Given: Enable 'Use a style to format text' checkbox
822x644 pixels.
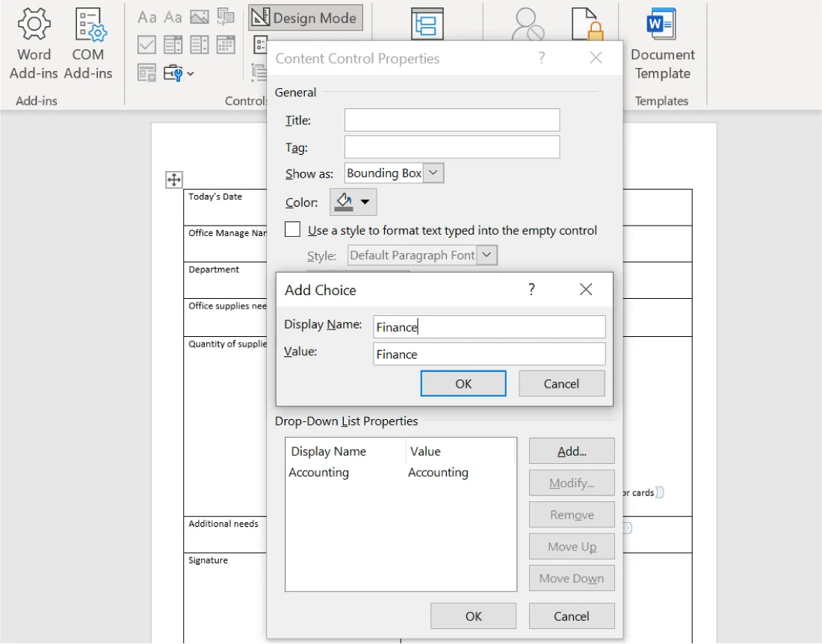Looking at the screenshot, I should [x=292, y=229].
